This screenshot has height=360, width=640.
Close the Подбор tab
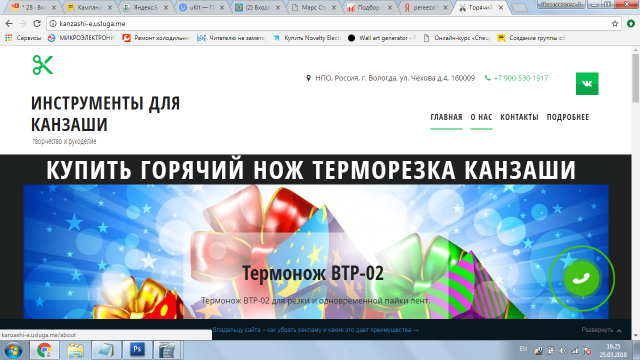[x=390, y=8]
